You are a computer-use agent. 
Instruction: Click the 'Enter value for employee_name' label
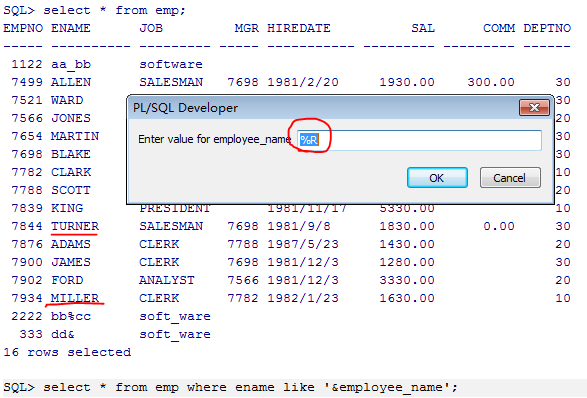pos(215,139)
